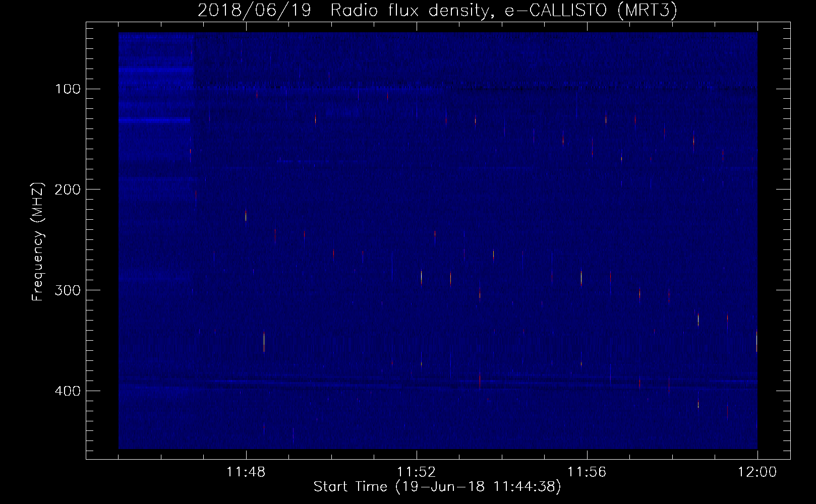
Task: Click the 11:48 time tick label
Action: tap(246, 472)
